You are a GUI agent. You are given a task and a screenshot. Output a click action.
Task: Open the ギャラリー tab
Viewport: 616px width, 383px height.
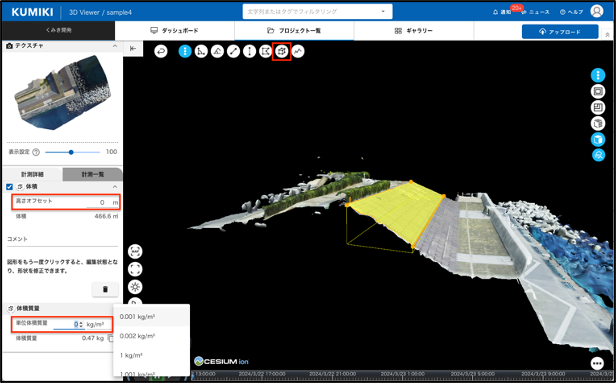[x=413, y=31]
